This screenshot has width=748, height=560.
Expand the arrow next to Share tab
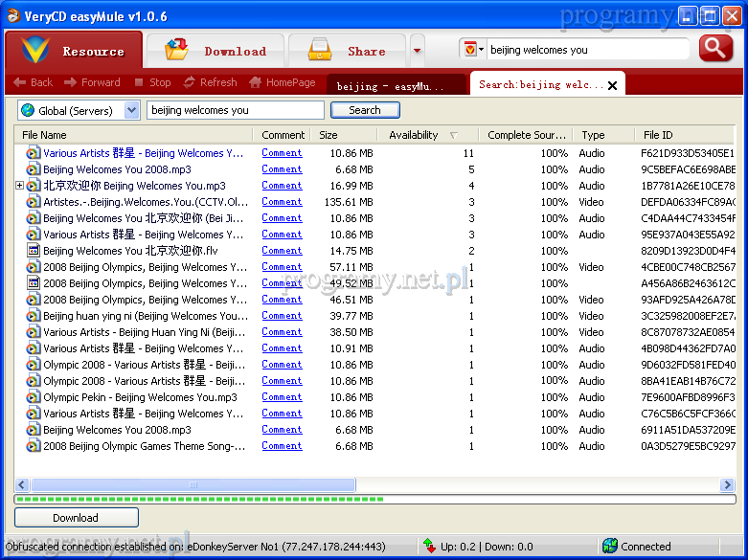(417, 51)
